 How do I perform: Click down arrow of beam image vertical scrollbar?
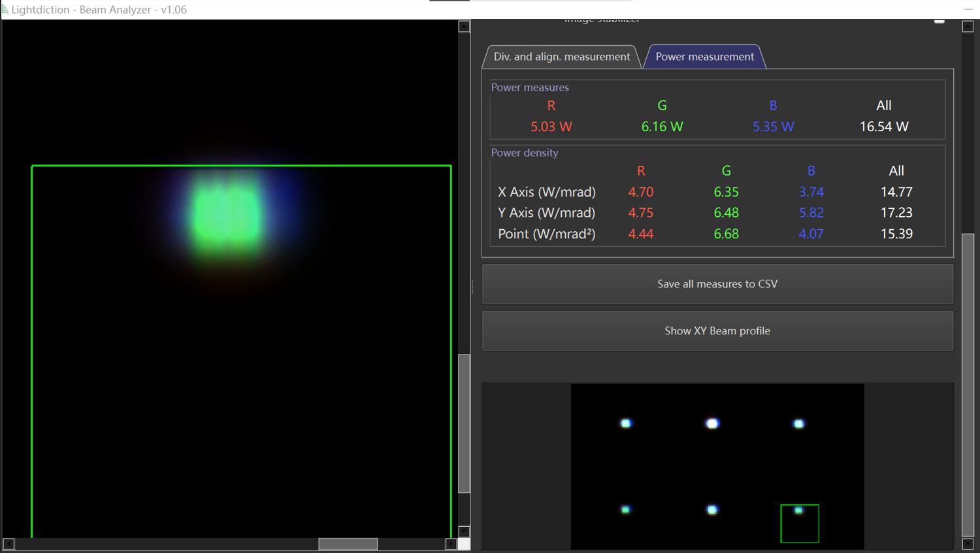point(464,531)
